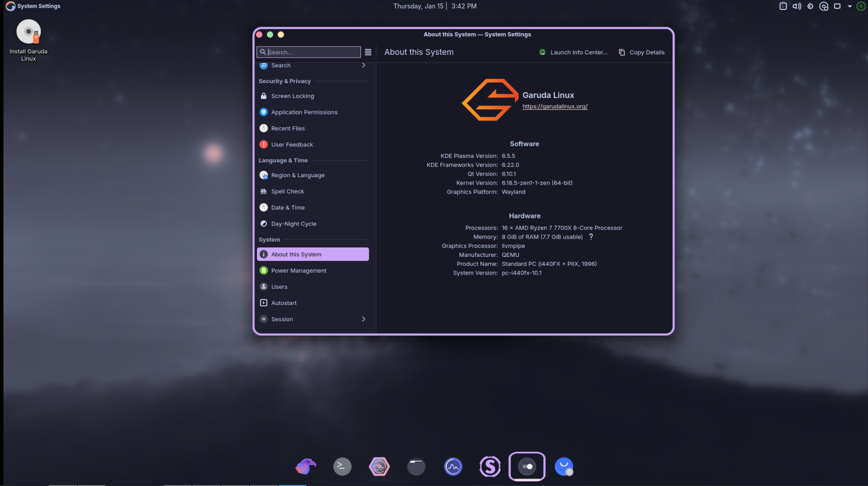
Task: Open the disks and devices tray icon
Action: tap(824, 6)
